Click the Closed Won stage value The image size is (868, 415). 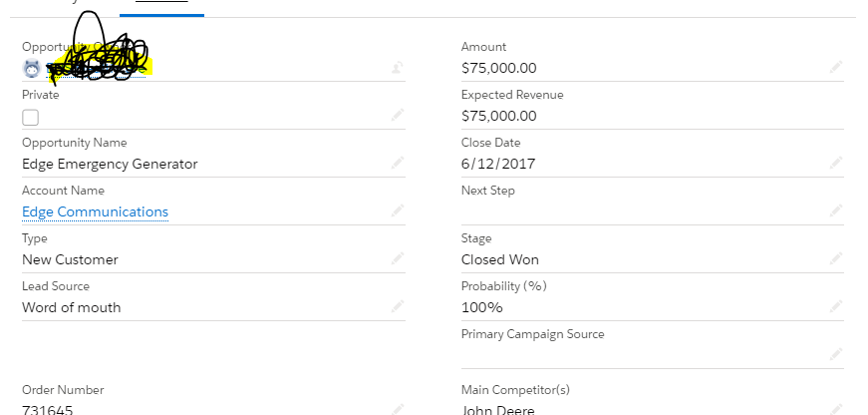(x=499, y=259)
